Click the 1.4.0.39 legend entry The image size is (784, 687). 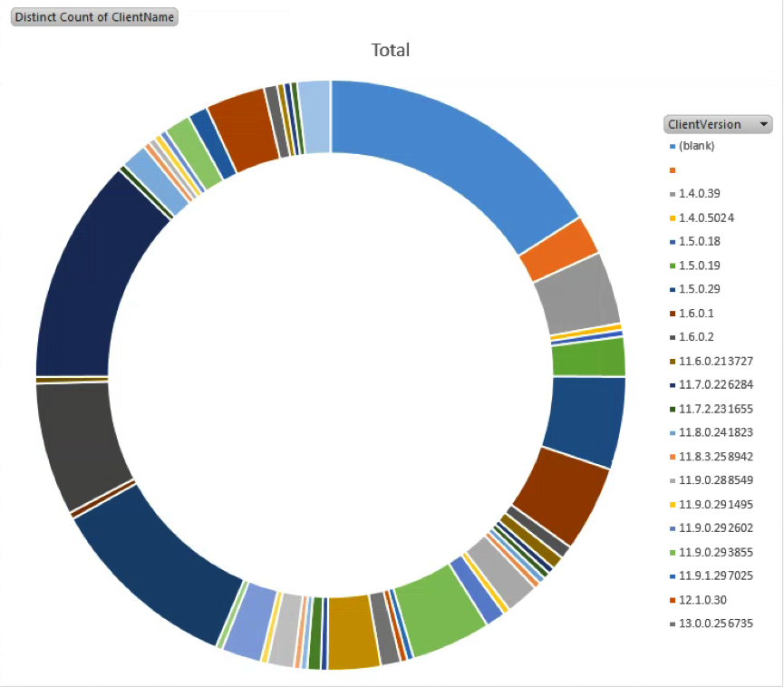pyautogui.click(x=700, y=194)
